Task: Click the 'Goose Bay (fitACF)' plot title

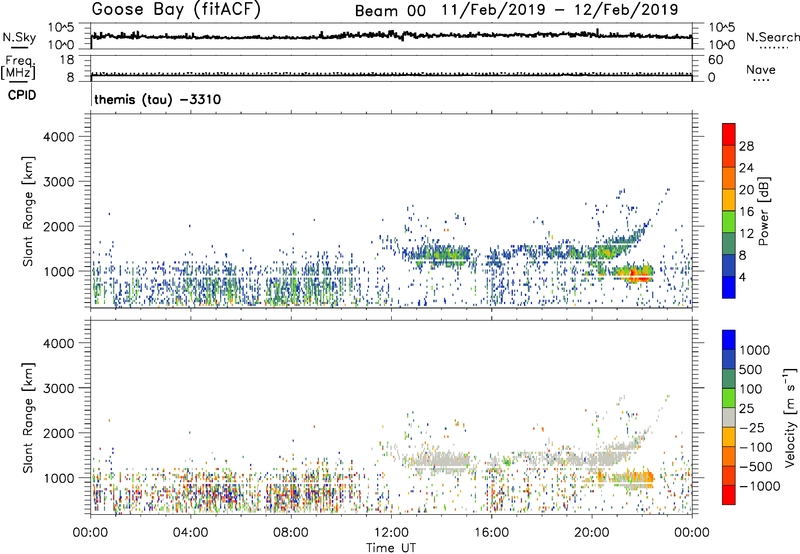Action: tap(176, 10)
